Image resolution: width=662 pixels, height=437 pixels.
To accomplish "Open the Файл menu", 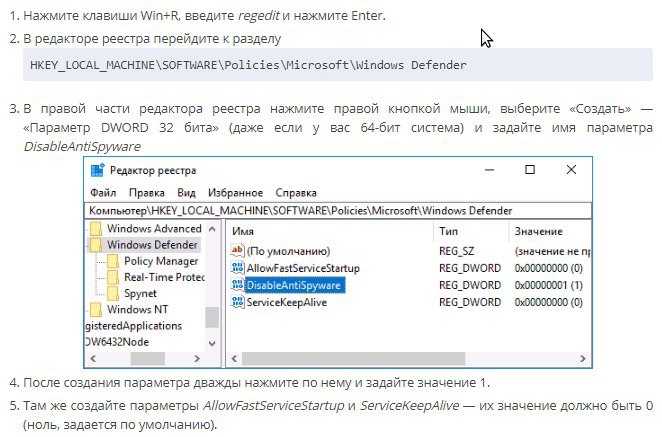I will click(x=103, y=193).
